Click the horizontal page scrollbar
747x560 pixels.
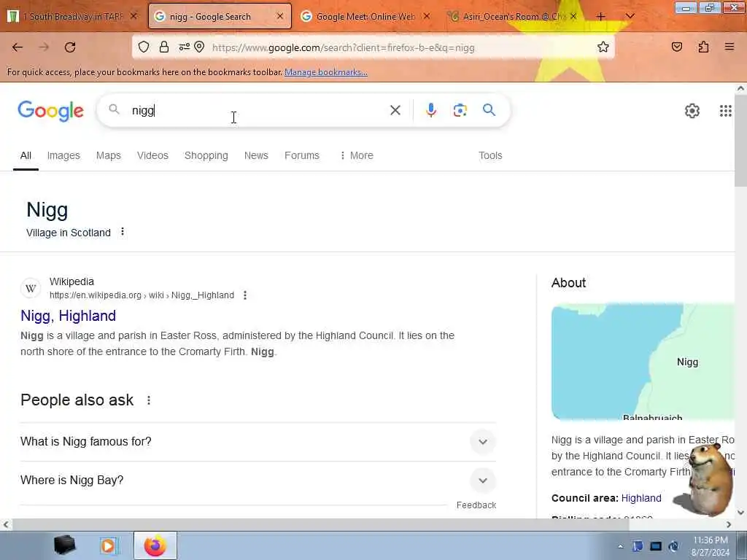click(x=320, y=525)
